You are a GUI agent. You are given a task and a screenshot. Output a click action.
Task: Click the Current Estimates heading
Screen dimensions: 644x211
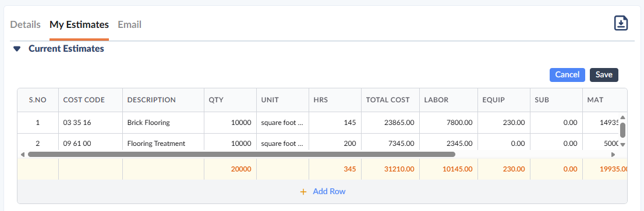[66, 49]
